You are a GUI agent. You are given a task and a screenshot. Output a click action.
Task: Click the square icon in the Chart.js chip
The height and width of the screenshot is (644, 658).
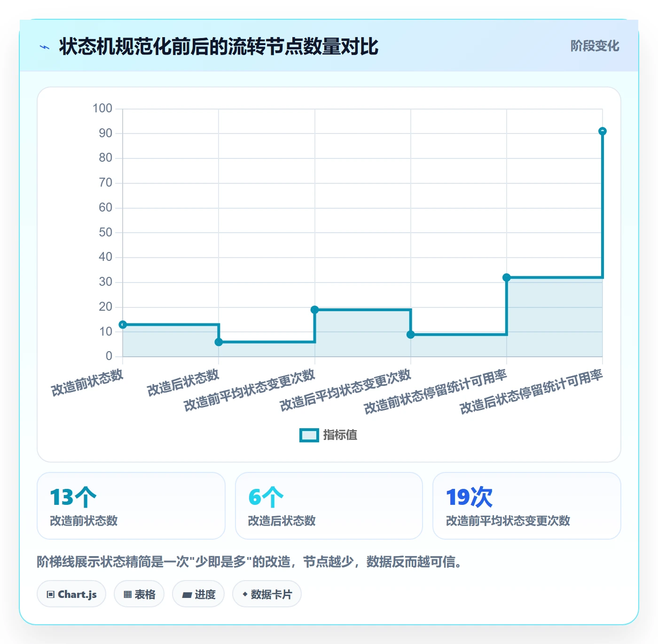50,595
